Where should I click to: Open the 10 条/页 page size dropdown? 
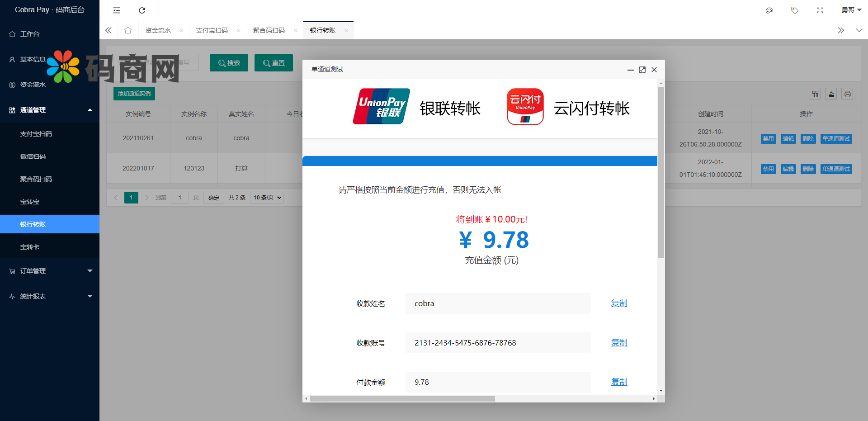(x=267, y=198)
